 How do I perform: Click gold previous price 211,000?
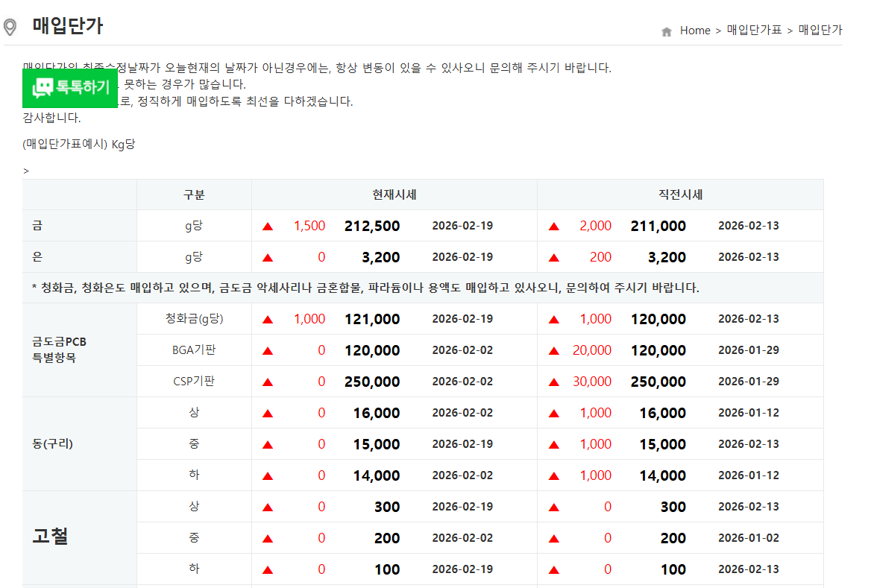658,226
